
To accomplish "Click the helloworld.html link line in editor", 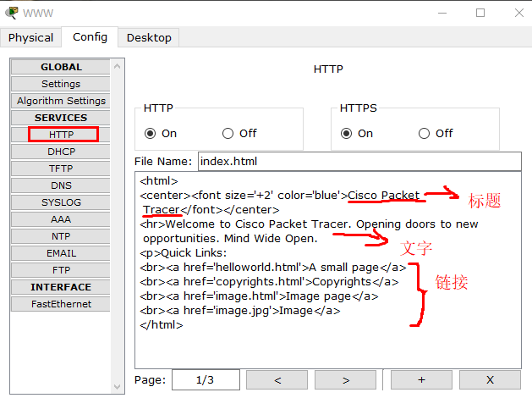I will tap(273, 268).
